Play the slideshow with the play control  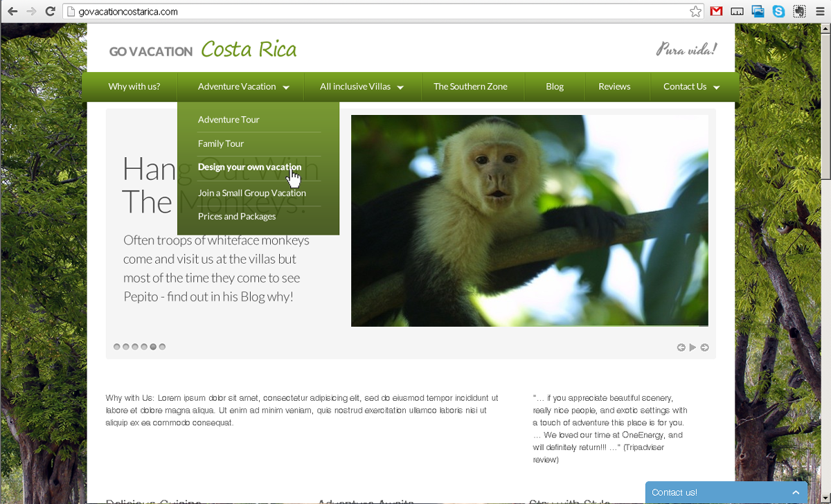click(x=692, y=347)
